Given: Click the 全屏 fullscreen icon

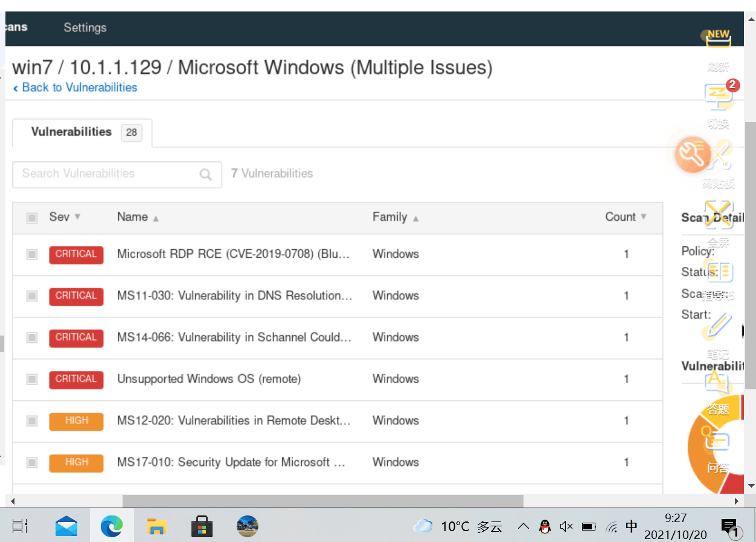Looking at the screenshot, I should point(719,215).
